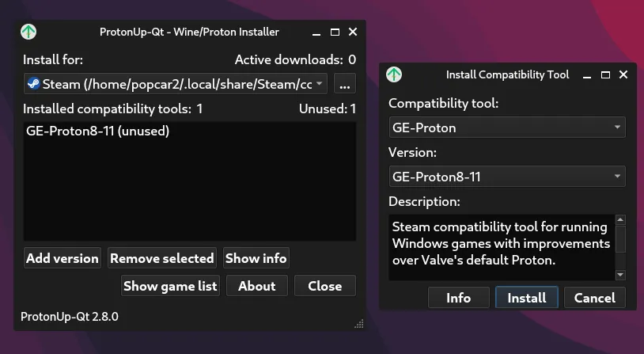Viewport: 644px width, 354px height.
Task: Close the Install Compatibility Tool dialog with the X
Action: (x=623, y=74)
